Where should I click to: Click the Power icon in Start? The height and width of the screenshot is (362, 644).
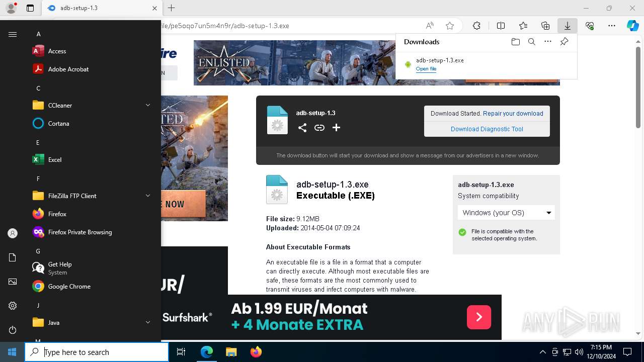[13, 330]
